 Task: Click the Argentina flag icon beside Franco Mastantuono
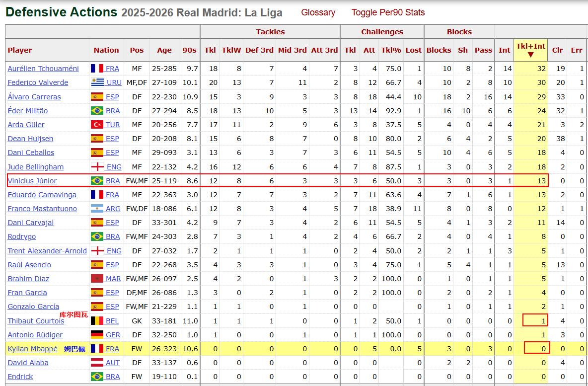(97, 209)
